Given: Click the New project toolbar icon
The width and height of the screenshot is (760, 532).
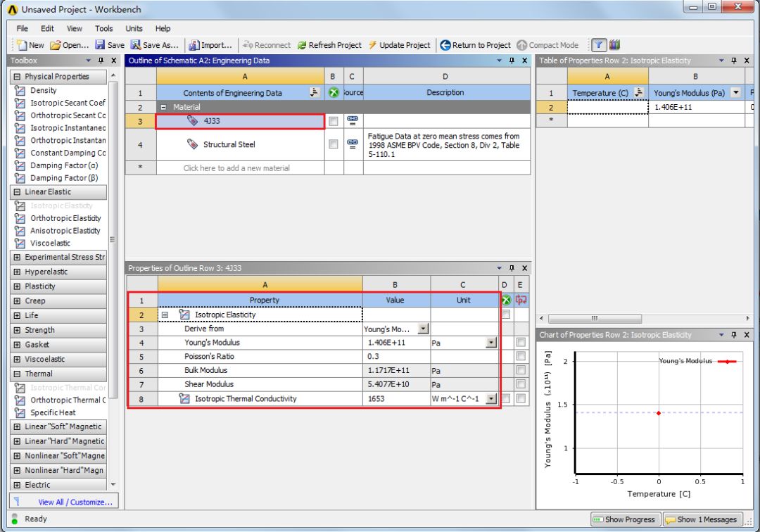Looking at the screenshot, I should [x=22, y=45].
